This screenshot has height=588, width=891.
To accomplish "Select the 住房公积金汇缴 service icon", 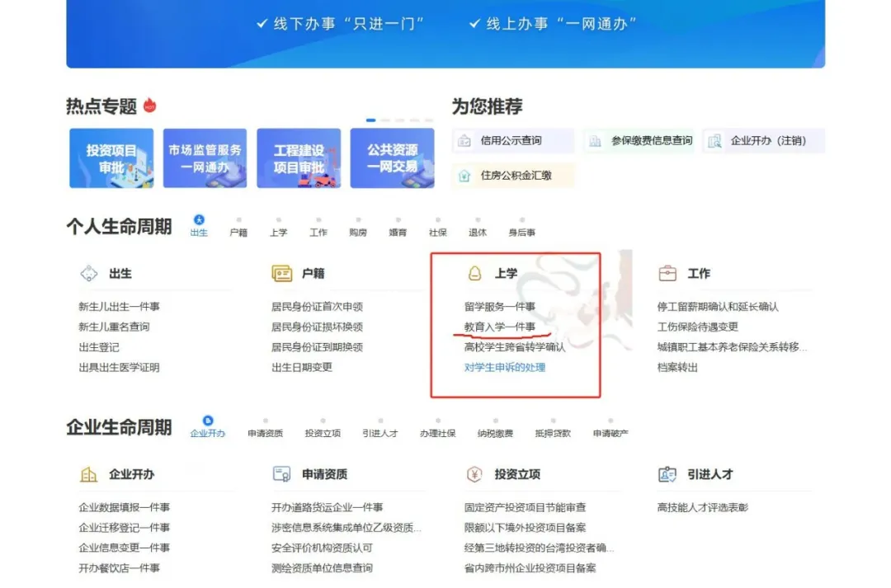I will coord(464,175).
